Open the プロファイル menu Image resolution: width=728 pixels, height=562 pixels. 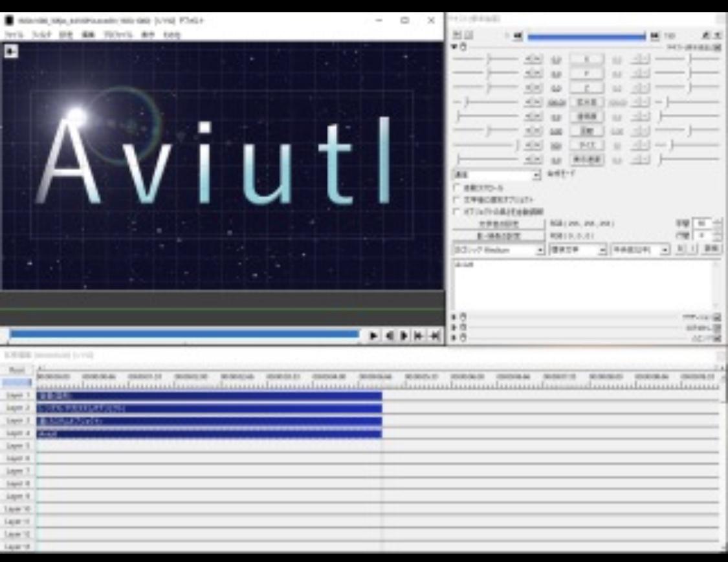click(118, 35)
